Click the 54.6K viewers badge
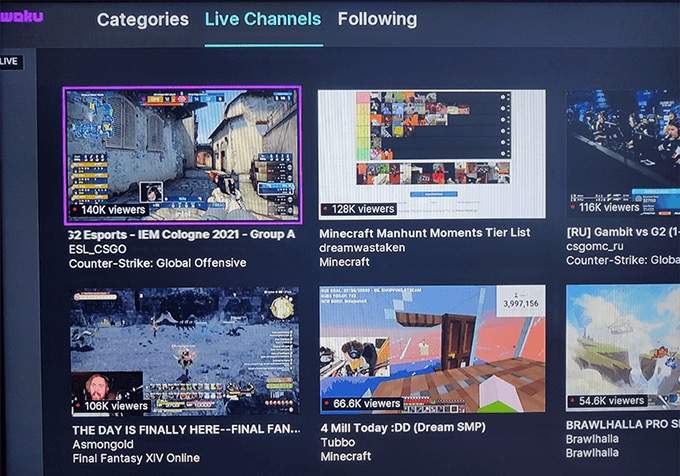Viewport: 680px width, 476px height. (x=606, y=401)
